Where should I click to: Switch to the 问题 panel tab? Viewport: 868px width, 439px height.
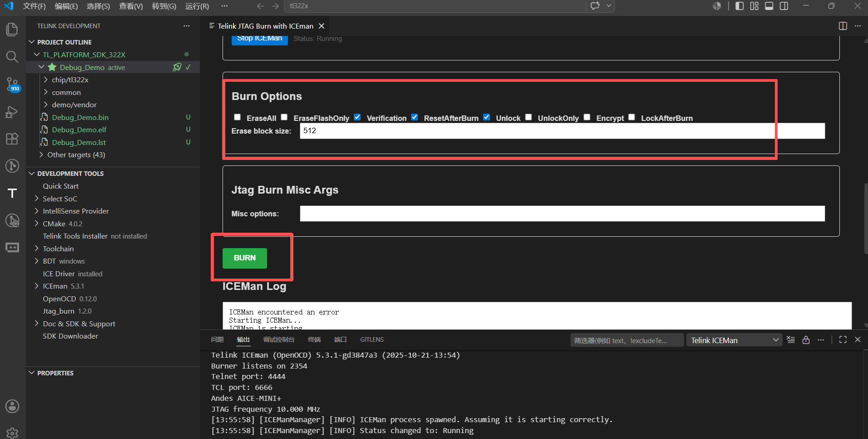218,339
